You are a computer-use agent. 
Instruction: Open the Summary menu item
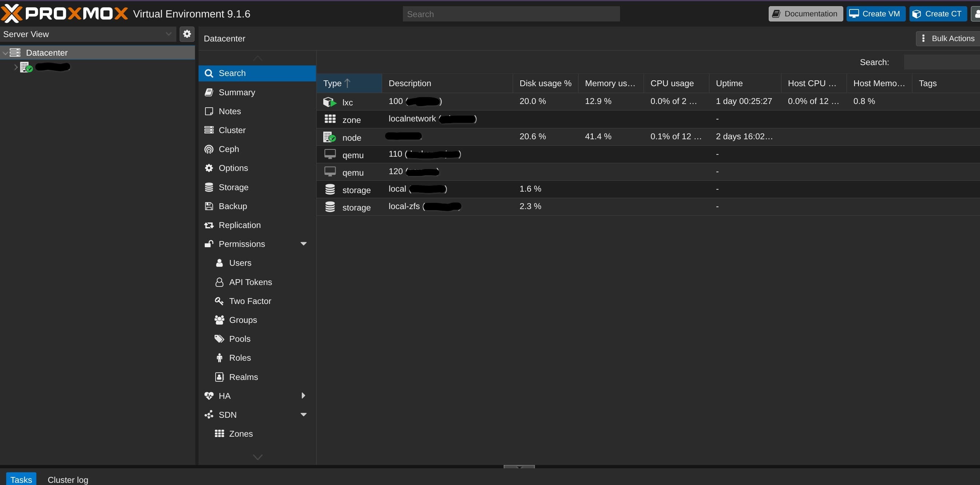[257, 92]
